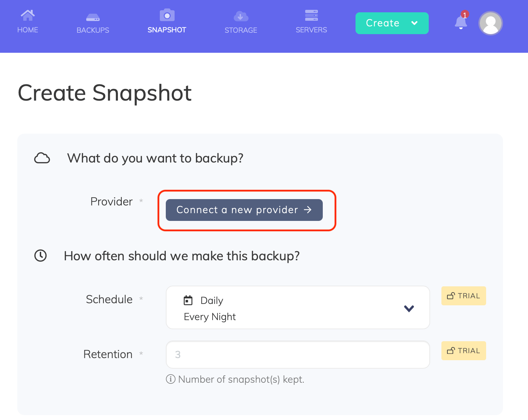Click the Snapshot camera icon

point(166,15)
